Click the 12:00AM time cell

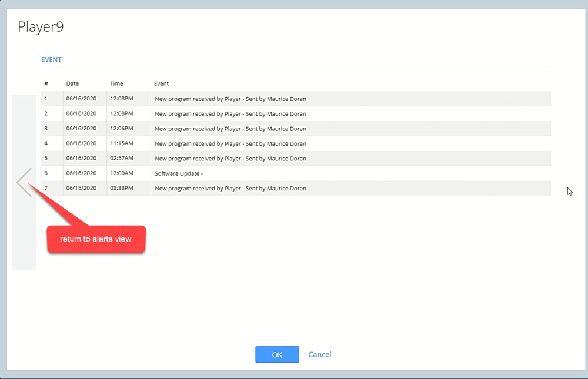click(x=122, y=173)
